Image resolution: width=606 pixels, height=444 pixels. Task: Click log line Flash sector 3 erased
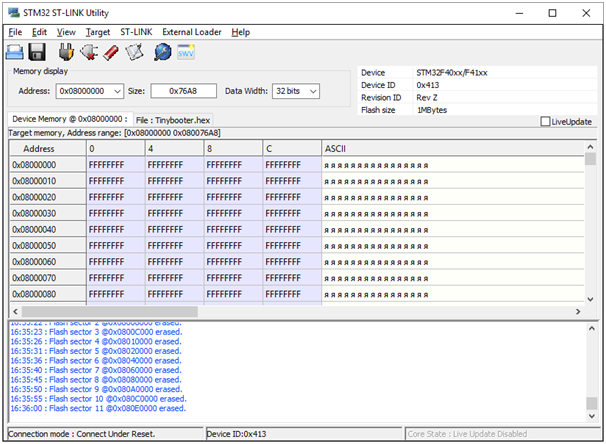96,332
